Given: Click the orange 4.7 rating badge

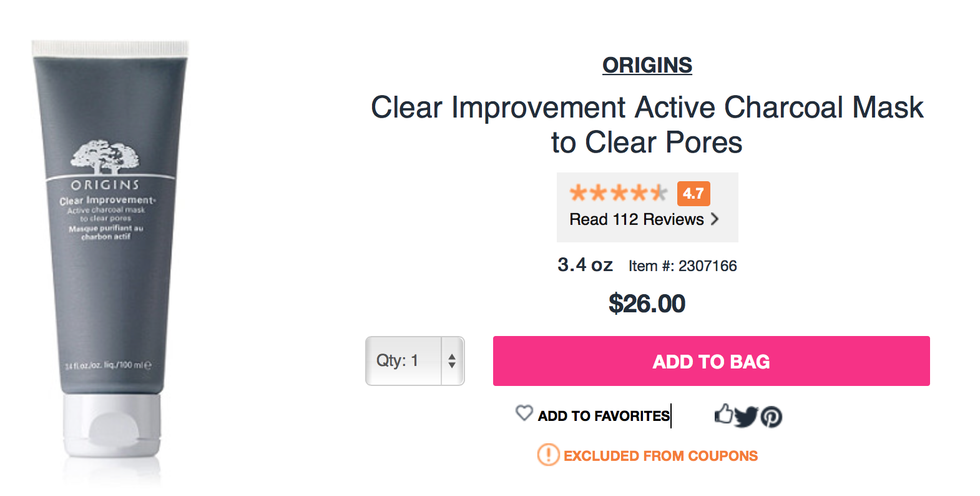Looking at the screenshot, I should point(693,193).
